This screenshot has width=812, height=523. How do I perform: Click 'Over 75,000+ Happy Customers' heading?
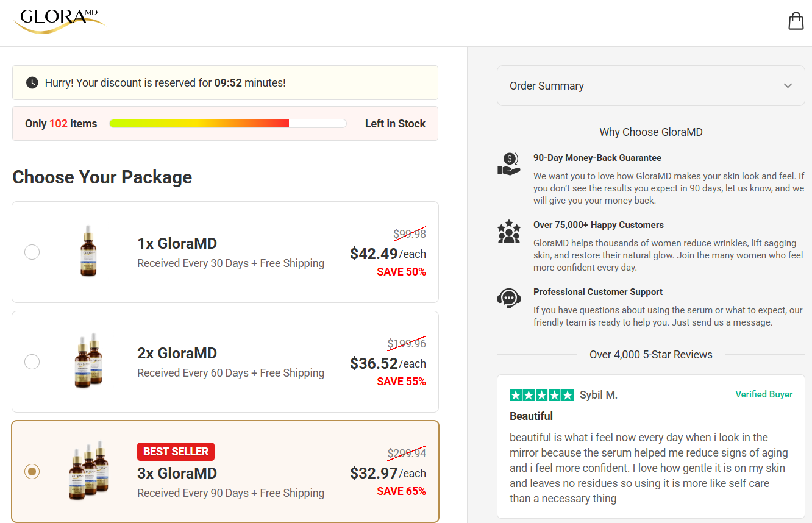click(x=599, y=225)
